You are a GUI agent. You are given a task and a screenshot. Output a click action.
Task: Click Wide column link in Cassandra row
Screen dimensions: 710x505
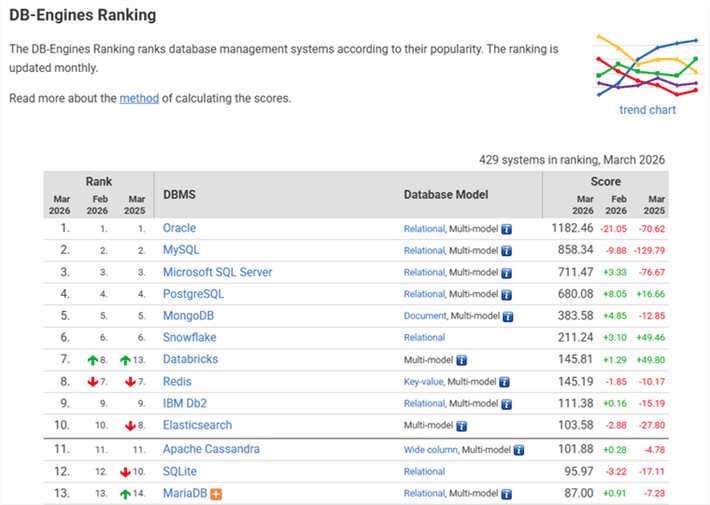point(431,450)
